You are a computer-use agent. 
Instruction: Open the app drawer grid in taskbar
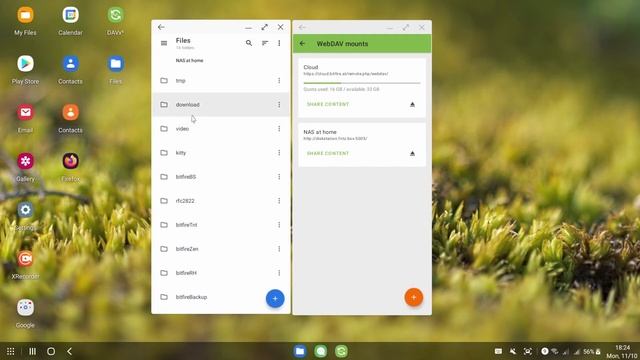click(11, 351)
